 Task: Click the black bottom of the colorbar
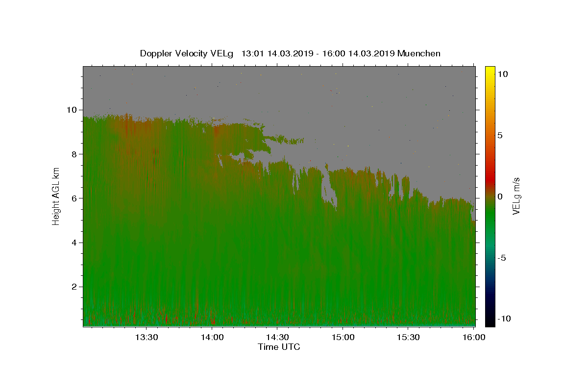[x=490, y=322]
